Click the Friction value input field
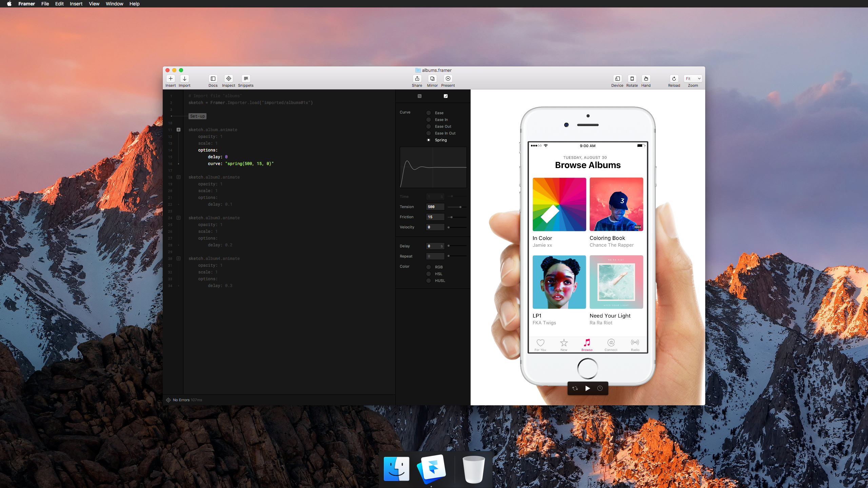 pos(435,217)
